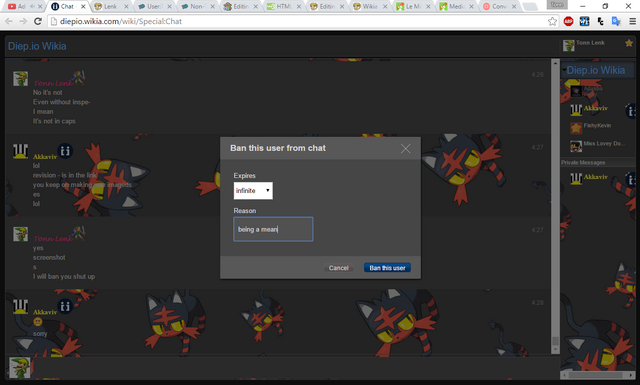Click the message "It's not in caps"
Viewport: 640px width, 385px height.
click(x=54, y=121)
